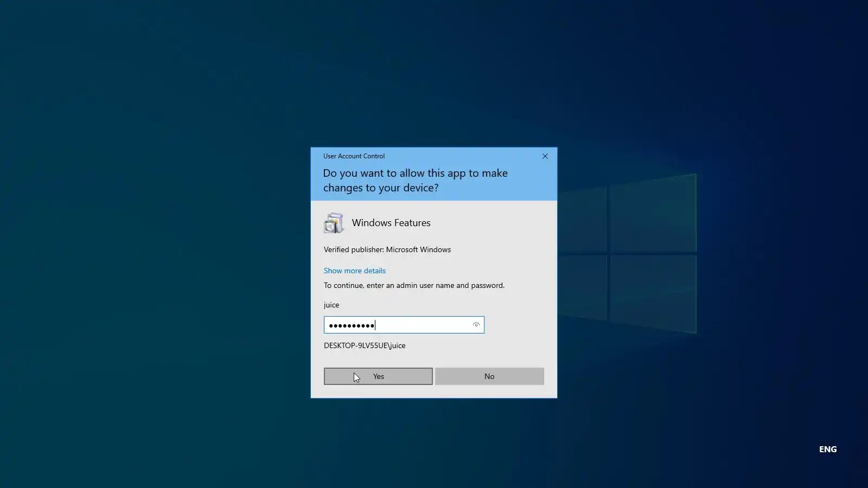The height and width of the screenshot is (488, 868).
Task: Focus the admin password input field
Action: click(404, 325)
